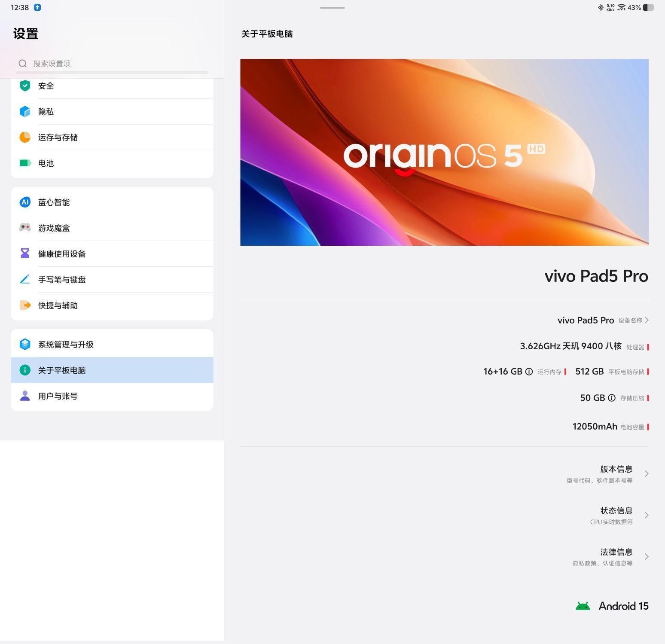The width and height of the screenshot is (665, 644).
Task: Open Privacy via its blue cube icon
Action: (x=25, y=112)
